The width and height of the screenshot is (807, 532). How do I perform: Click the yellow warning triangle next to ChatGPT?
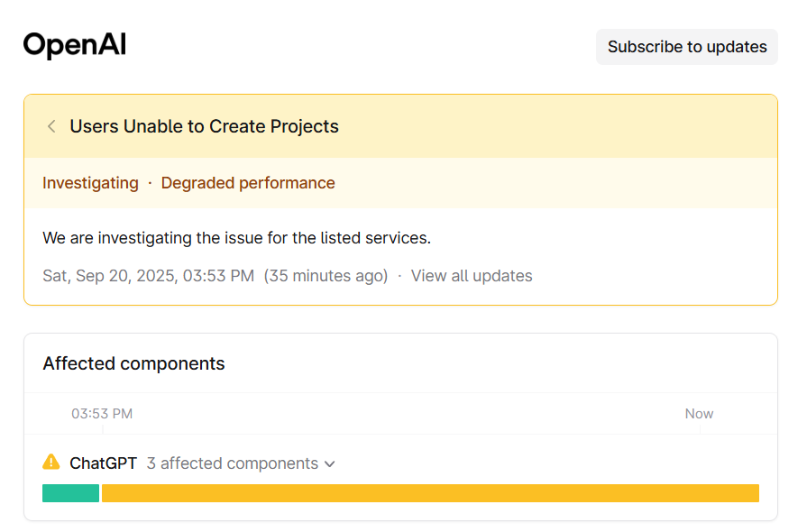[x=51, y=462]
